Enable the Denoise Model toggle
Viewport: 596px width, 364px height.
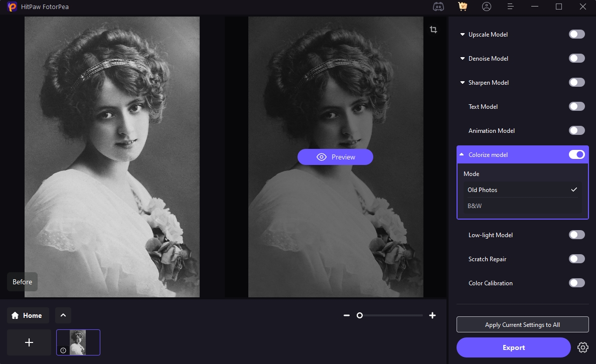click(576, 58)
